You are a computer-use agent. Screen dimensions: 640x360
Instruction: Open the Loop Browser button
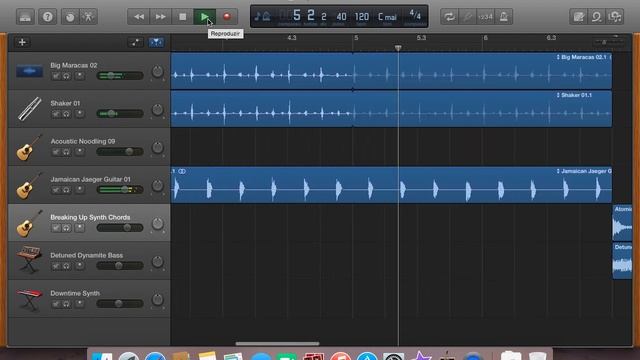[597, 17]
